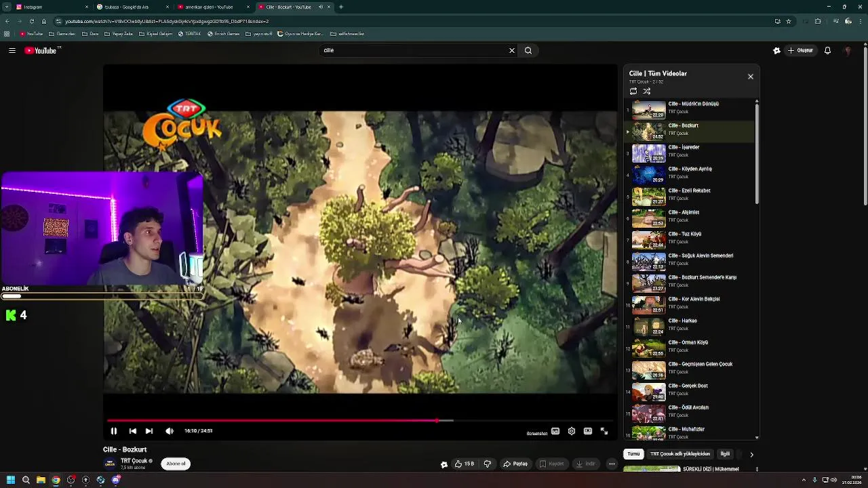868x488 pixels.
Task: Go to the previous video in playlist
Action: [133, 431]
